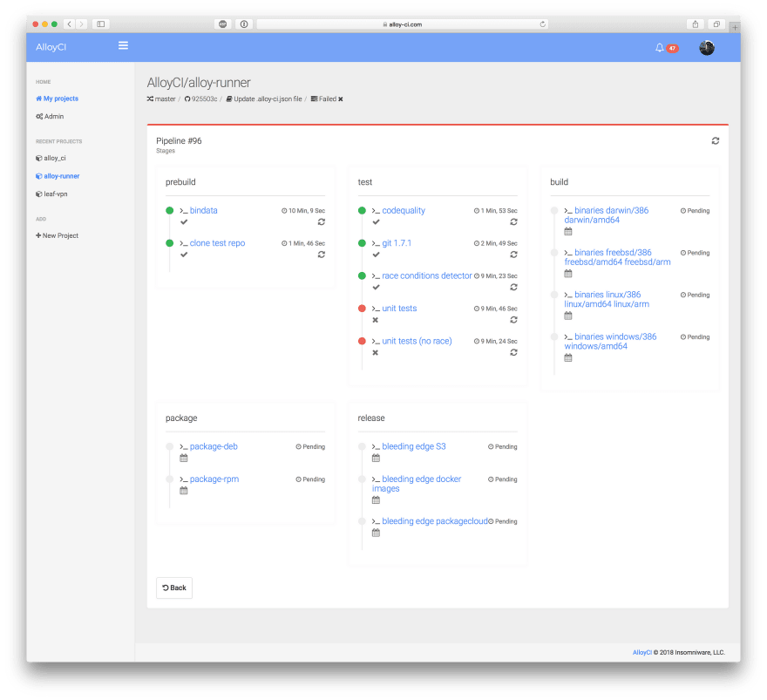
Task: Open the user avatar menu
Action: 706,47
